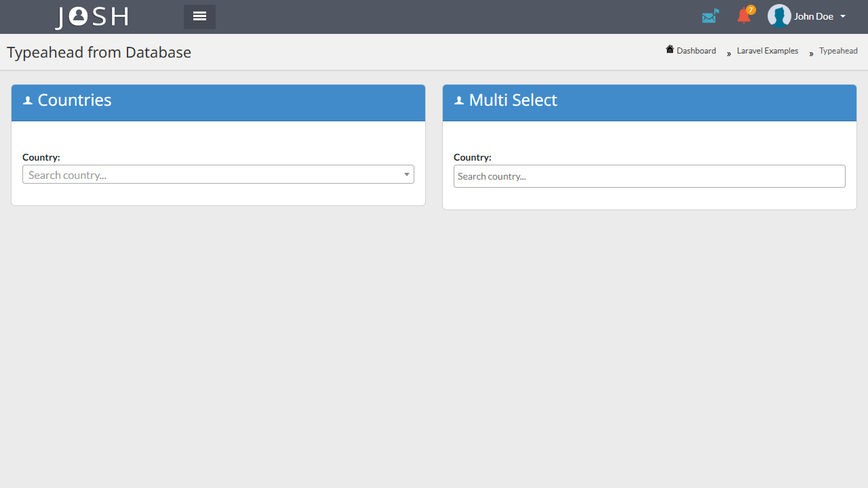Screen dimensions: 868x488
Task: Click the notification badge showing 7
Action: pyautogui.click(x=751, y=11)
